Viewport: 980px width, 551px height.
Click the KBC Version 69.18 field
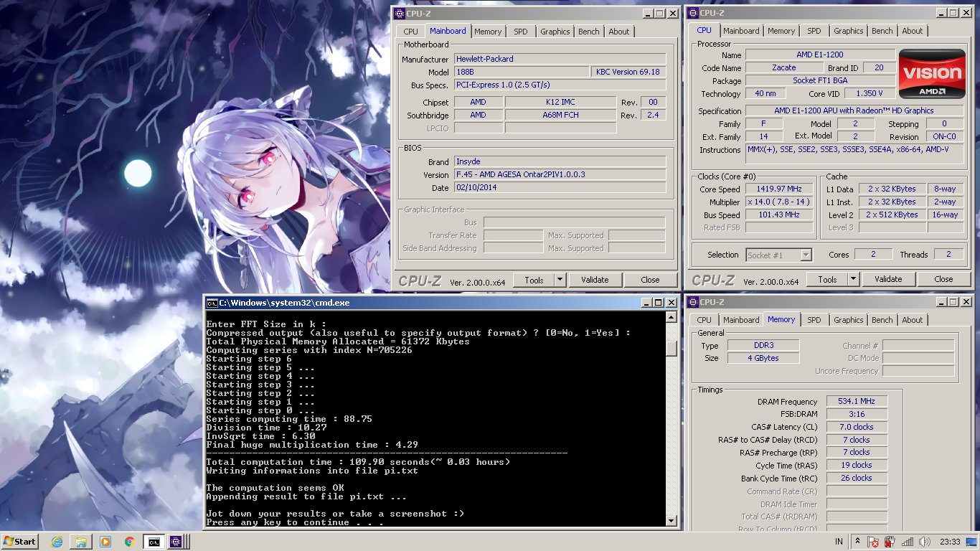[628, 72]
